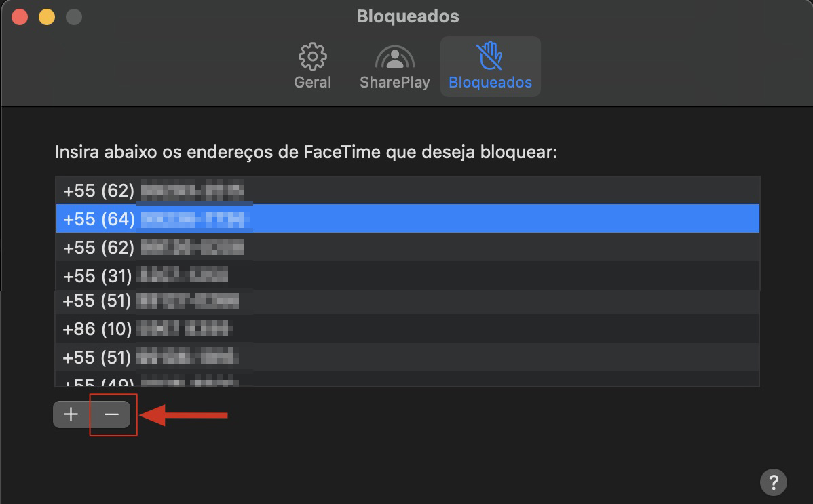This screenshot has height=504, width=813.
Task: Select the +55 (51) entry above +86
Action: click(204, 301)
